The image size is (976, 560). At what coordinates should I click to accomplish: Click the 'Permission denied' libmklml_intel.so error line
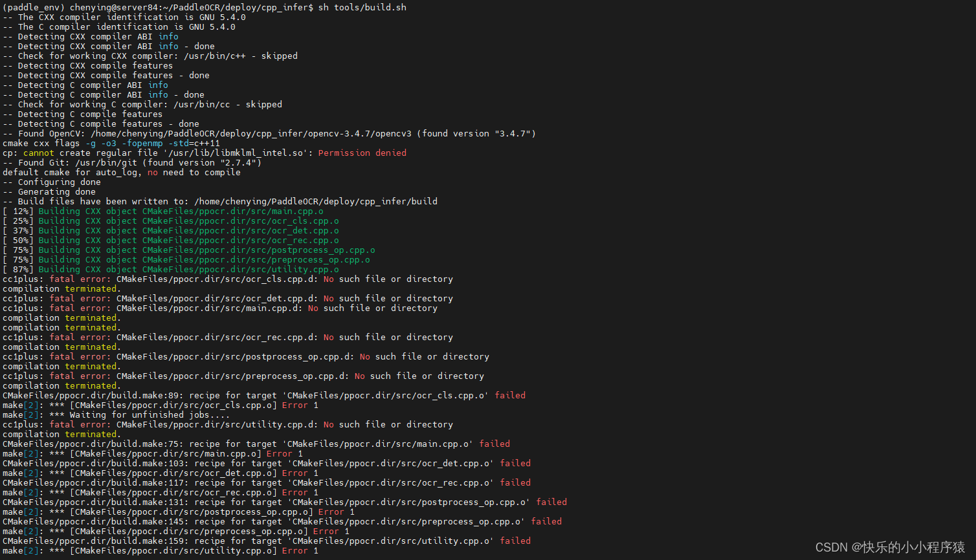(205, 153)
